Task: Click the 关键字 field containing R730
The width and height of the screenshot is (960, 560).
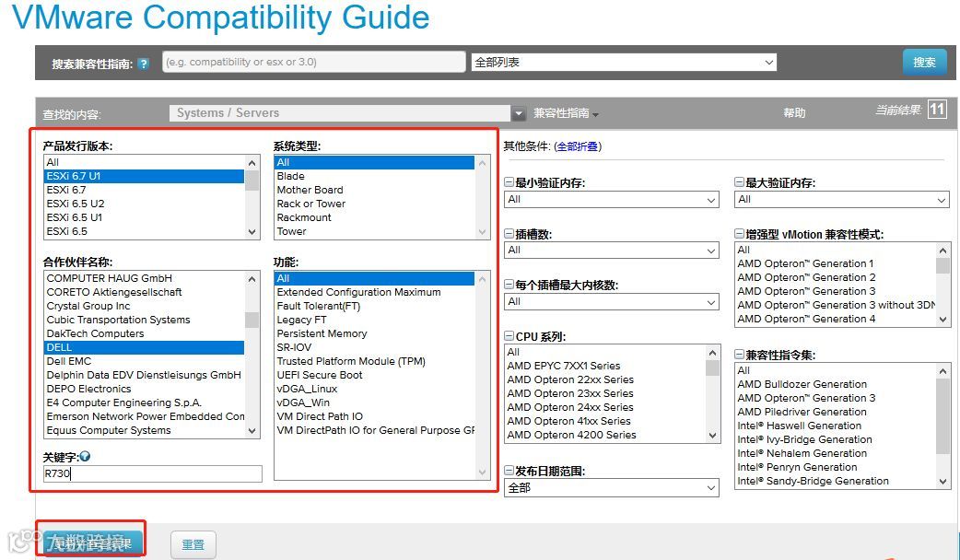Action: pyautogui.click(x=152, y=473)
